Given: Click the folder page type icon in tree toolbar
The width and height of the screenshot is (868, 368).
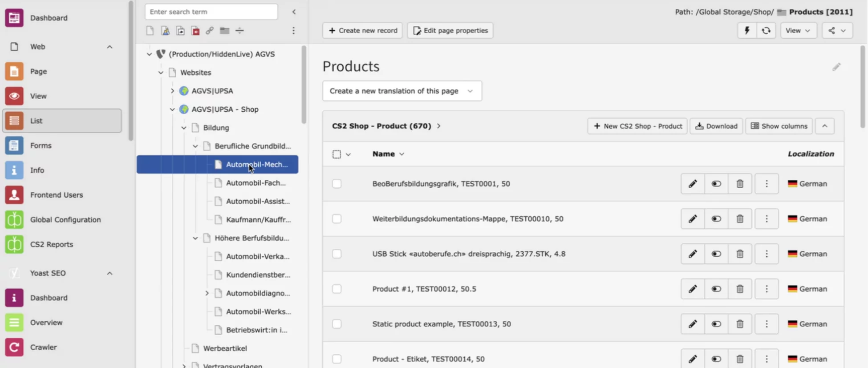Looking at the screenshot, I should tap(225, 31).
